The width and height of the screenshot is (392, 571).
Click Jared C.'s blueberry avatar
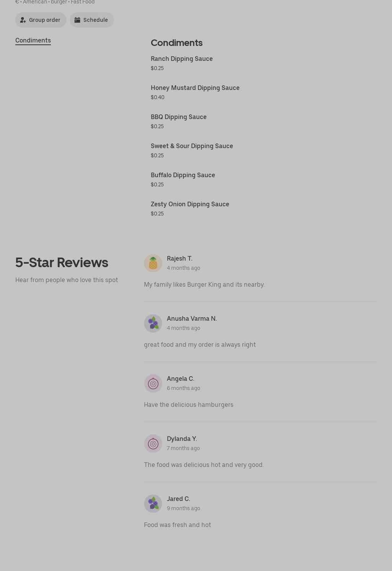click(153, 504)
